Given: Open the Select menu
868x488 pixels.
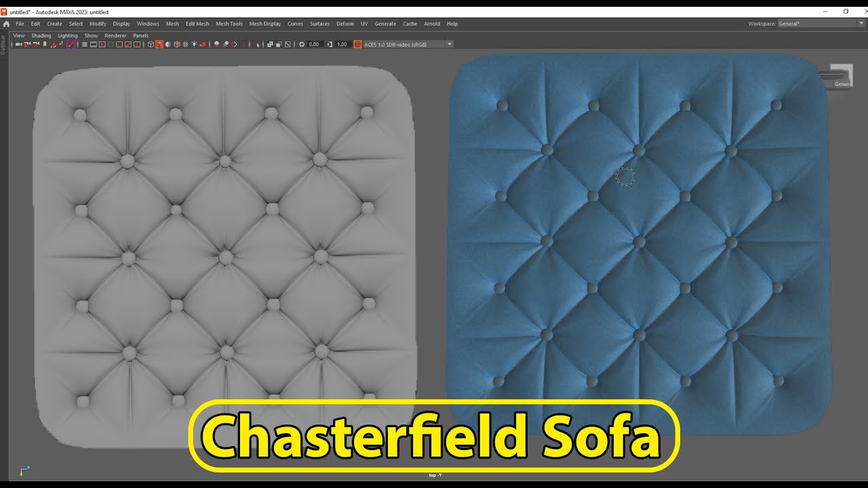Looking at the screenshot, I should (x=76, y=24).
